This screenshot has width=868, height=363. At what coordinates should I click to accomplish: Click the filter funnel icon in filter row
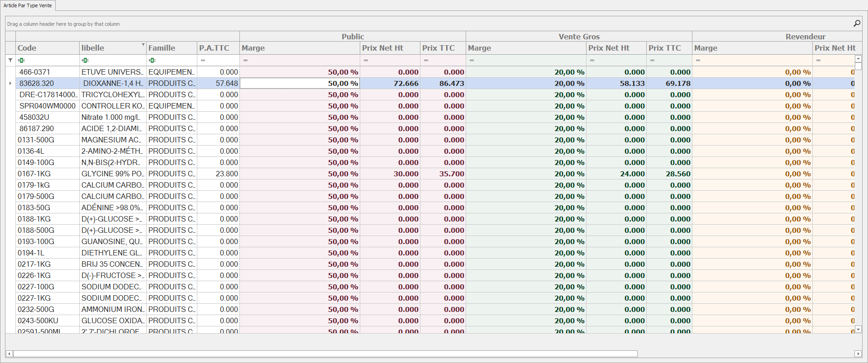10,60
